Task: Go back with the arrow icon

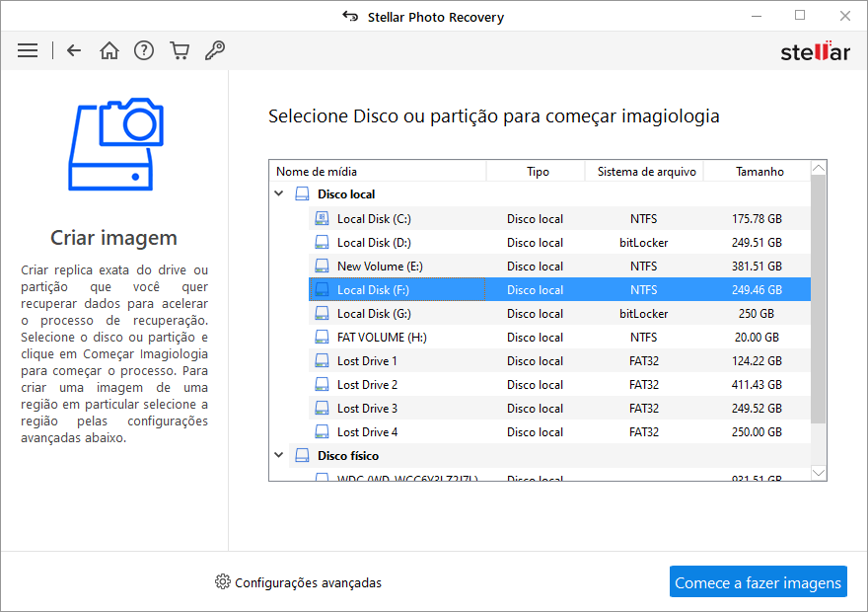Action: pos(74,50)
